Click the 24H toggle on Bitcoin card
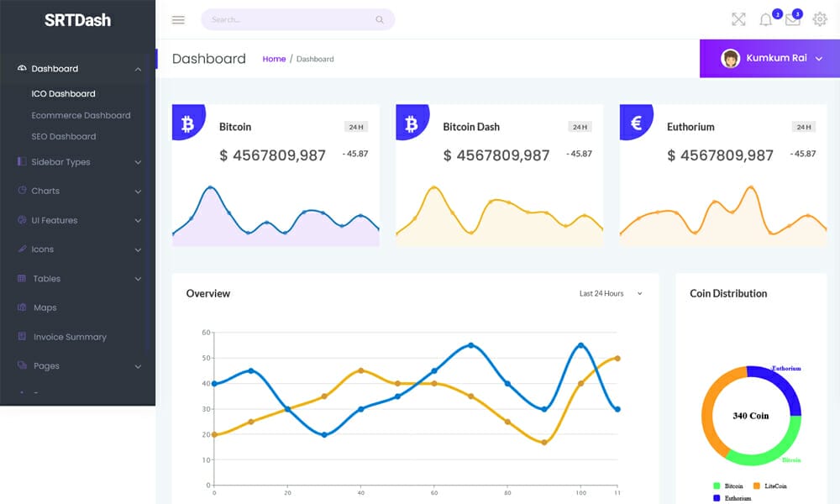 click(x=359, y=127)
